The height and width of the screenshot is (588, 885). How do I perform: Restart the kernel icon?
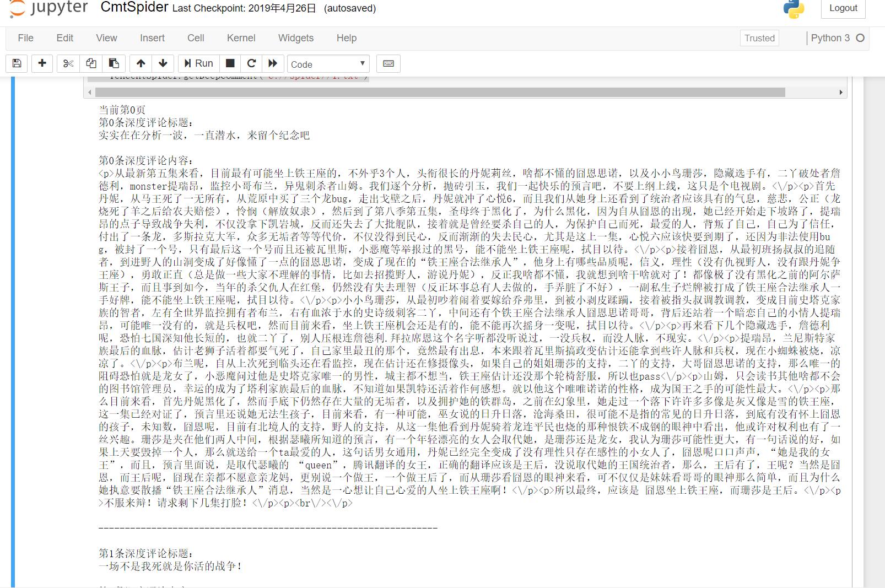[252, 63]
